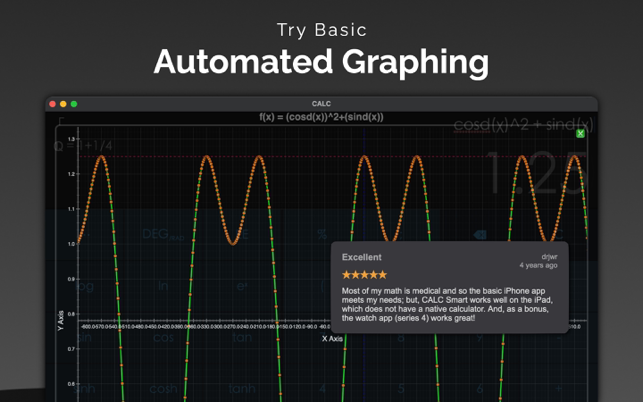The image size is (643, 402).
Task: Click the yellow minimize window button
Action: pos(63,104)
